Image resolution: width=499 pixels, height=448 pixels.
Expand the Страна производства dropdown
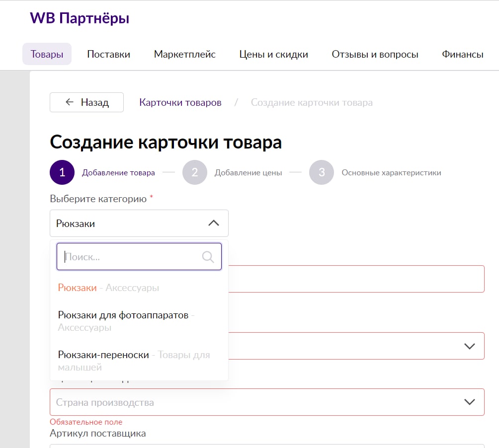(x=469, y=402)
